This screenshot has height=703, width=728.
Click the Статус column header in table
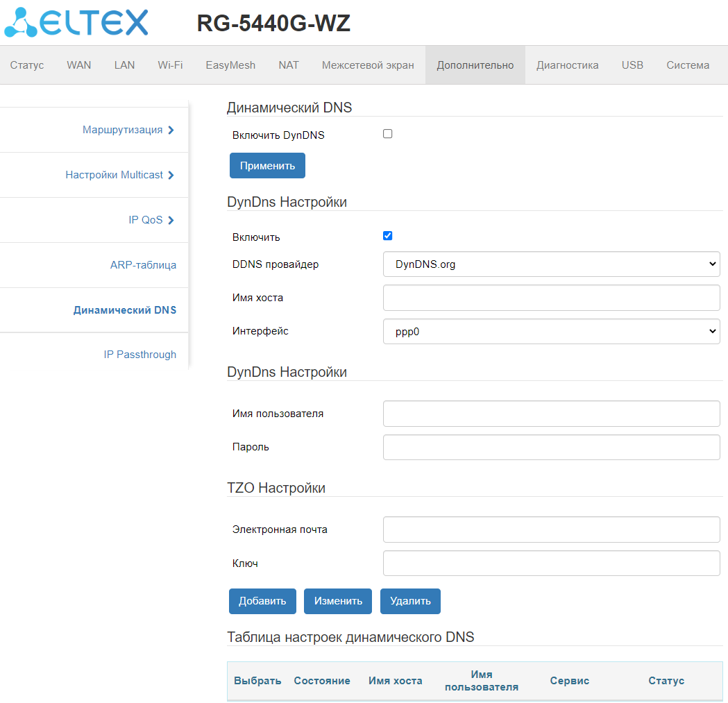(666, 680)
